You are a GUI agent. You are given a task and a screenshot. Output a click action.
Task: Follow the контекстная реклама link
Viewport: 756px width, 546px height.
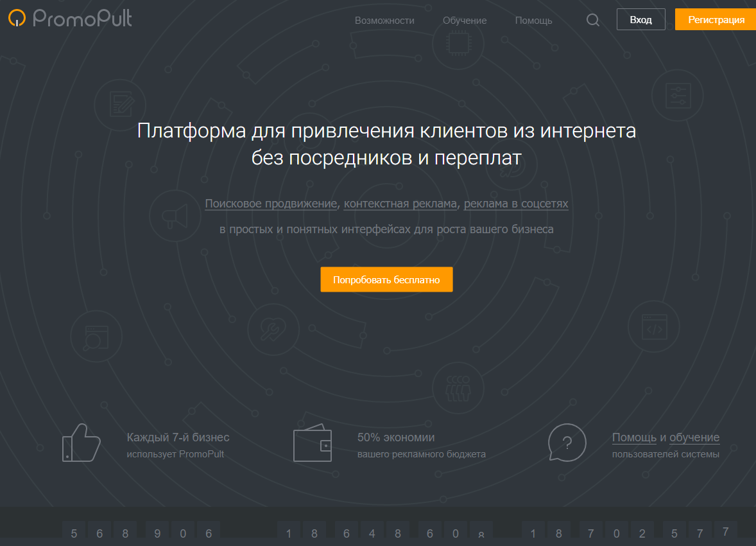pyautogui.click(x=400, y=204)
